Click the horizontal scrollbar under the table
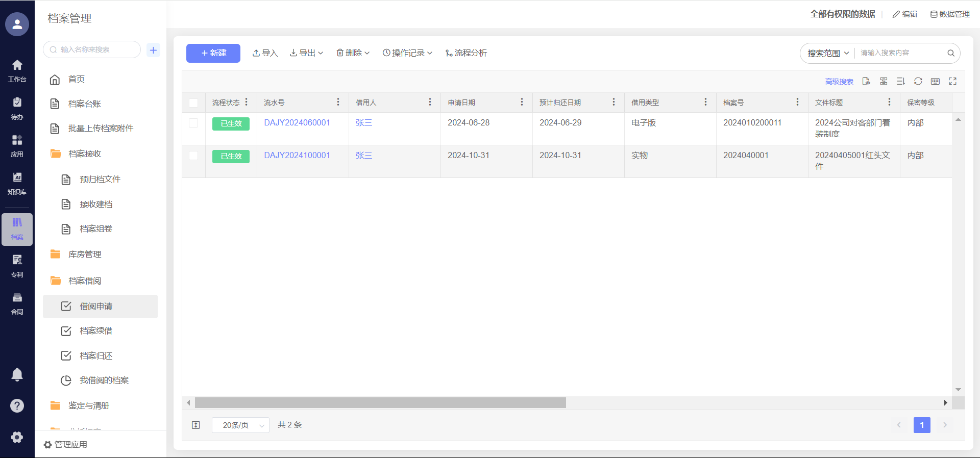The image size is (980, 458). tap(380, 403)
